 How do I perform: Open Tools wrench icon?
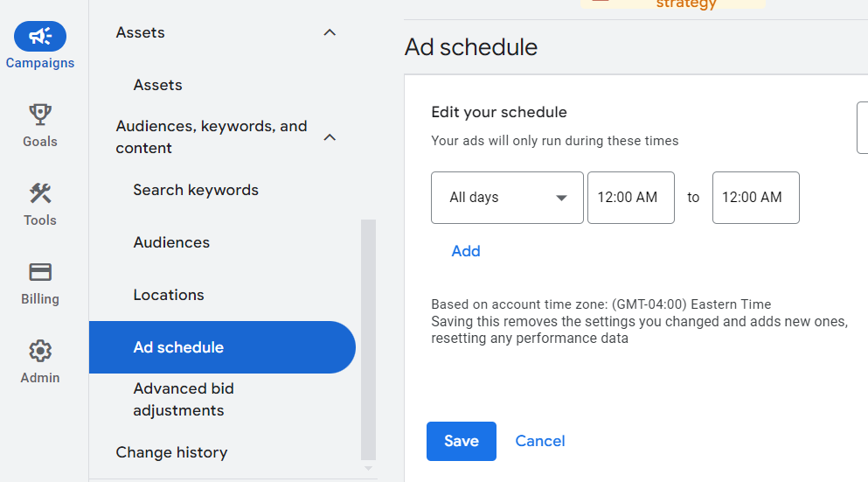(x=40, y=193)
